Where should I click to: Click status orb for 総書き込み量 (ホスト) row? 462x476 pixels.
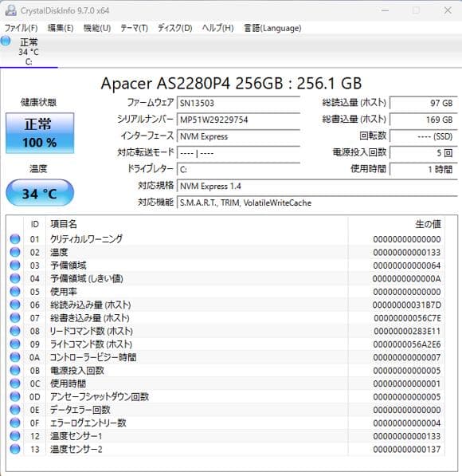pyautogui.click(x=15, y=318)
